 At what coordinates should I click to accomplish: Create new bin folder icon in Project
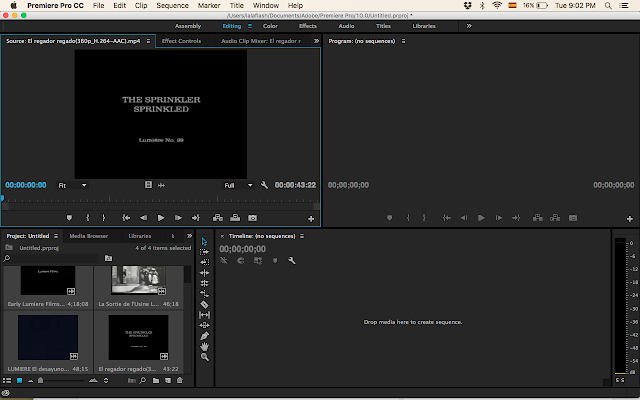pyautogui.click(x=156, y=380)
